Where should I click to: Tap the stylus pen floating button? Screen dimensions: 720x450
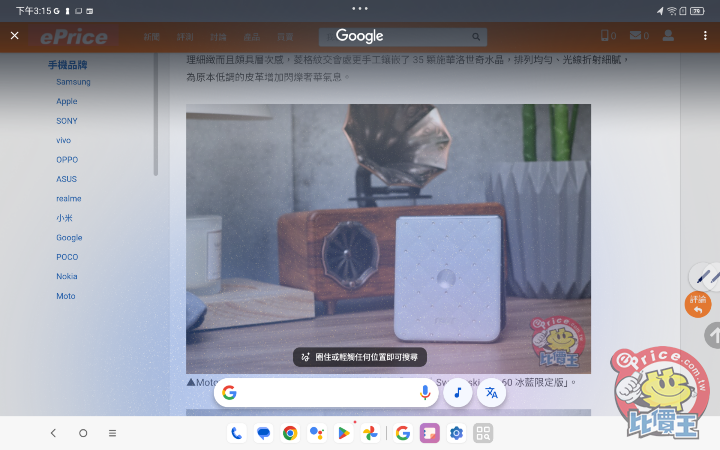click(x=704, y=276)
